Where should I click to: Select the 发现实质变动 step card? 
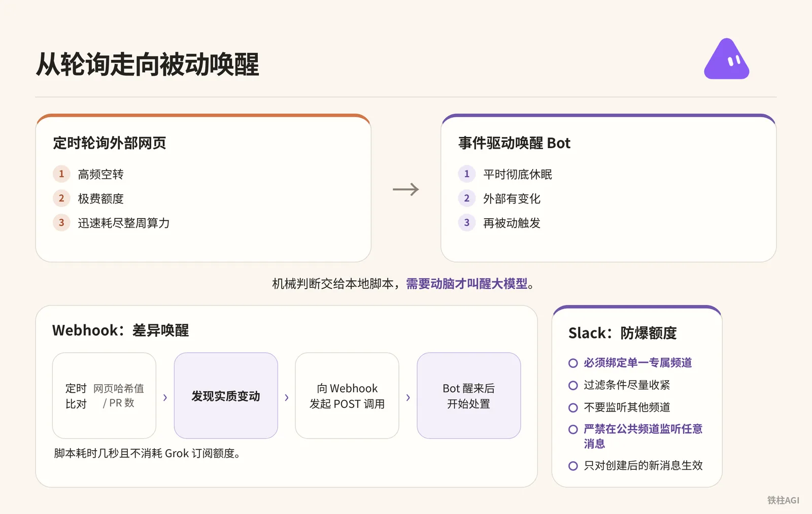226,396
